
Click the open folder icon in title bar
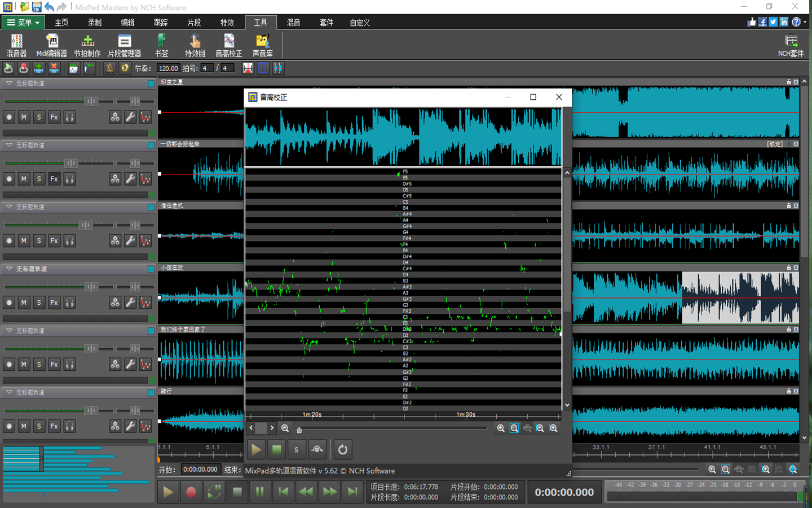(24, 7)
